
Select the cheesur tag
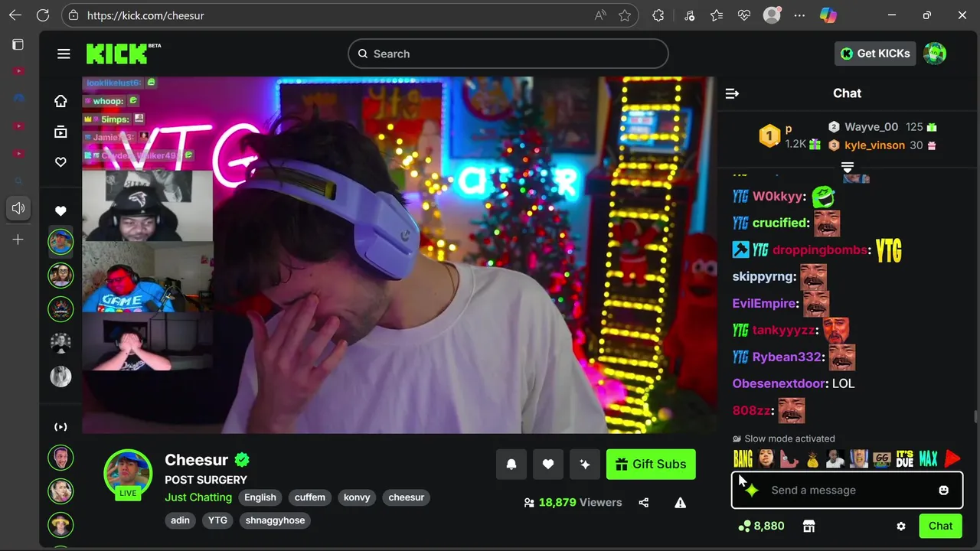[x=406, y=497]
